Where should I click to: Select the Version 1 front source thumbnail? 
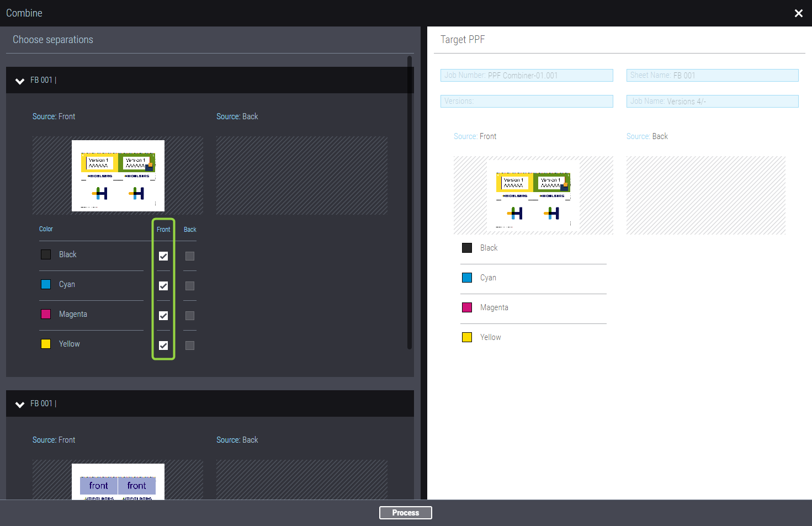pyautogui.click(x=118, y=176)
